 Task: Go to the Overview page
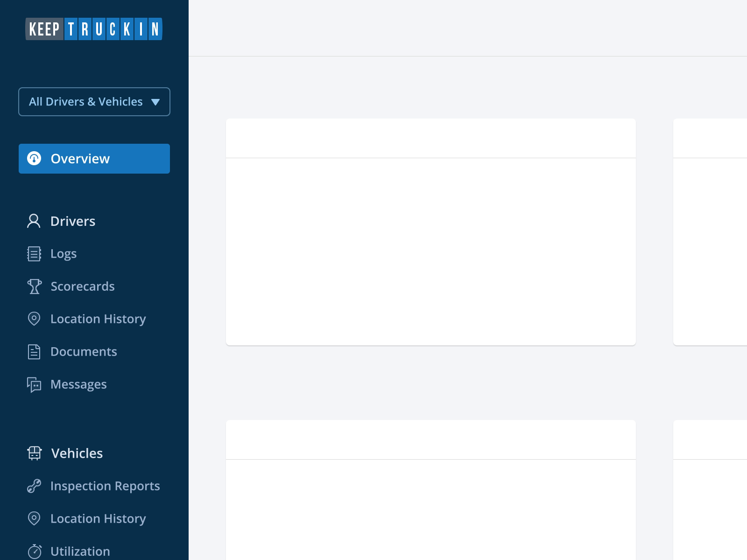[x=94, y=159]
